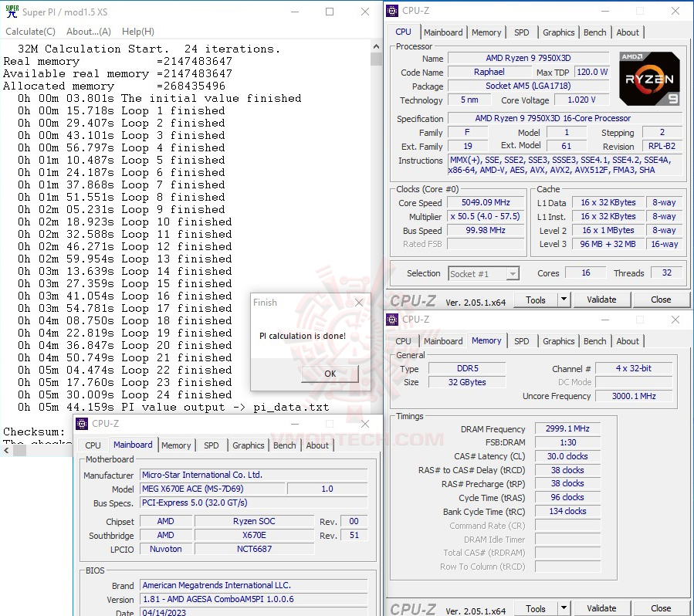
Task: Click the Super PI vertical scrollbar thumb
Action: (x=376, y=59)
